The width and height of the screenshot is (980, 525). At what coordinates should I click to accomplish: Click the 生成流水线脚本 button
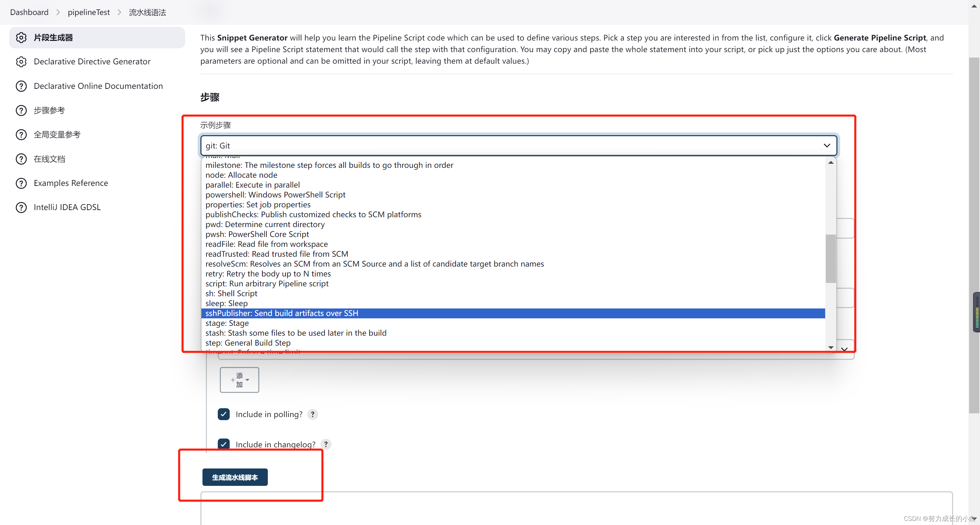235,477
